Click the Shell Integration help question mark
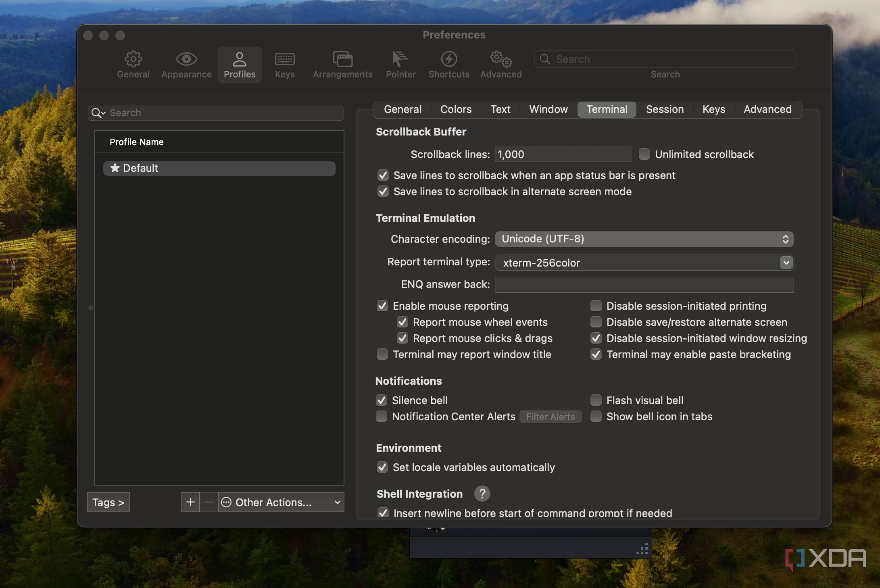This screenshot has height=588, width=880. [482, 494]
